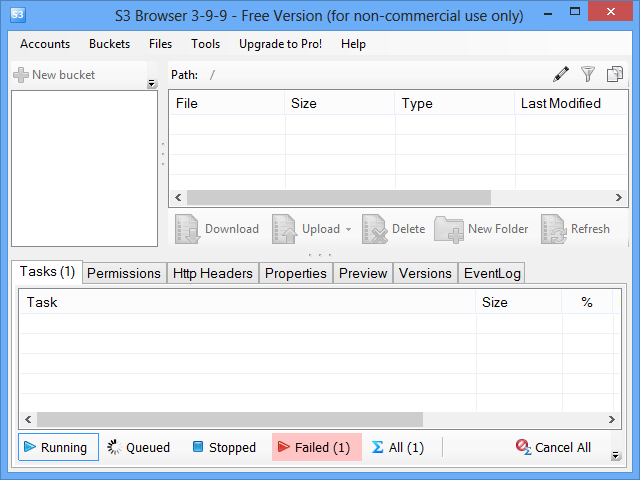
Task: Sort by File column header
Action: (x=227, y=103)
